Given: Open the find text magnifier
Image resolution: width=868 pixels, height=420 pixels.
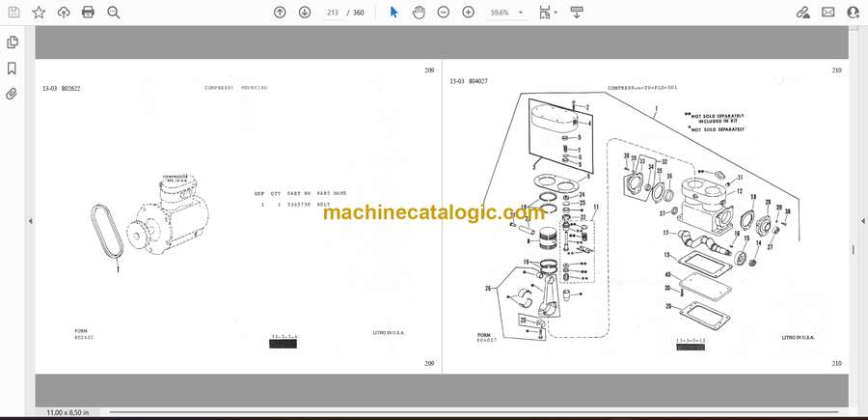Looking at the screenshot, I should 114,13.
